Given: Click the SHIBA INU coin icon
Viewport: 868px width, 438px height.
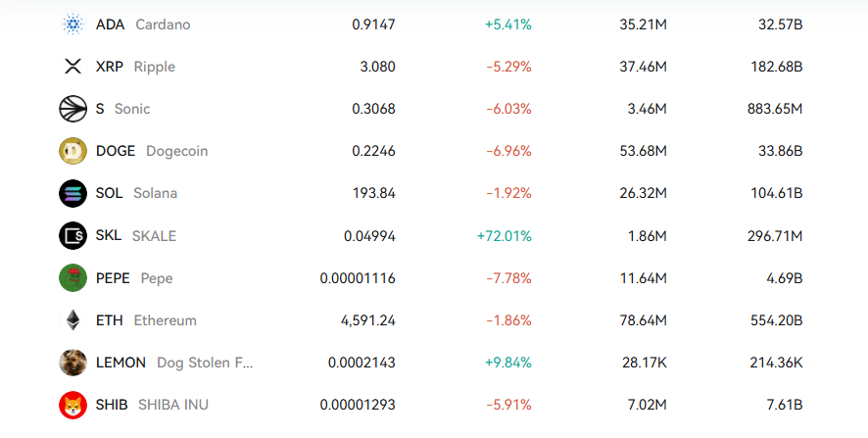Looking at the screenshot, I should coord(73,405).
